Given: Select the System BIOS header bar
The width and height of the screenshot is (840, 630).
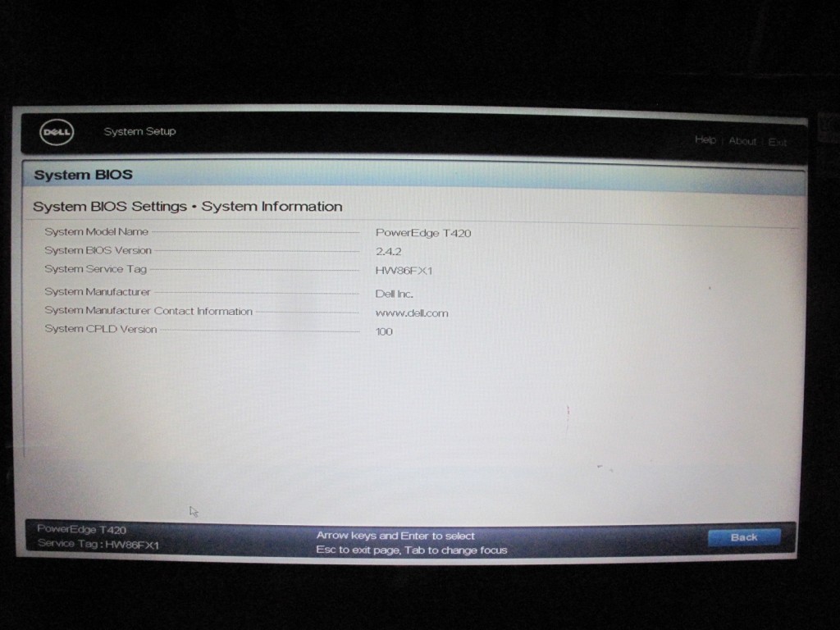Looking at the screenshot, I should (410, 176).
